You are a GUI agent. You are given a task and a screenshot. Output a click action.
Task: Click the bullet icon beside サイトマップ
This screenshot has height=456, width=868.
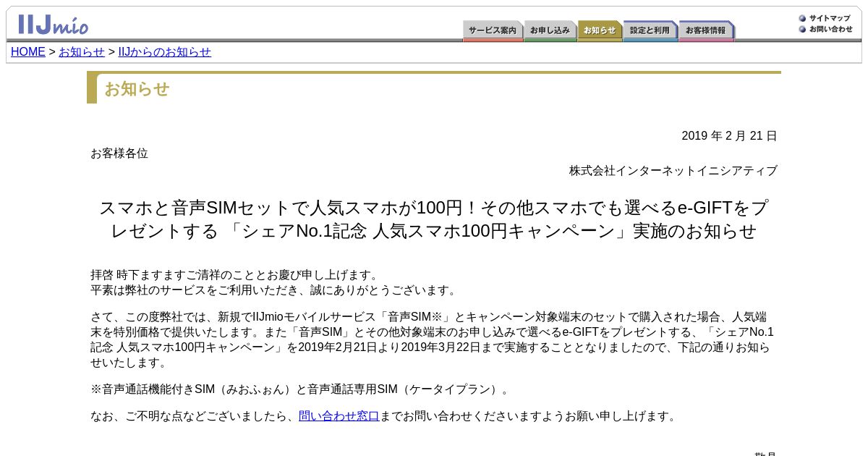coord(802,18)
